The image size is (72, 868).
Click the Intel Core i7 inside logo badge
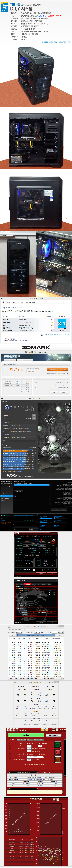[x=5, y=7]
